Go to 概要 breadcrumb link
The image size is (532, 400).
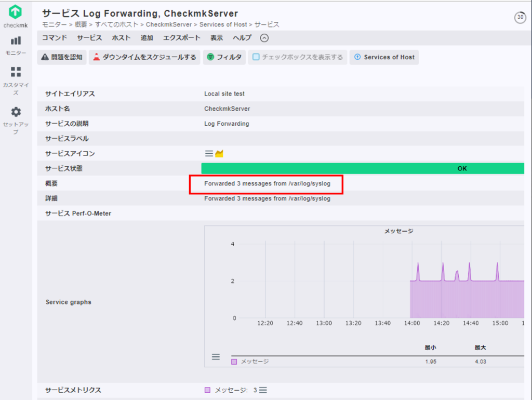coord(81,24)
